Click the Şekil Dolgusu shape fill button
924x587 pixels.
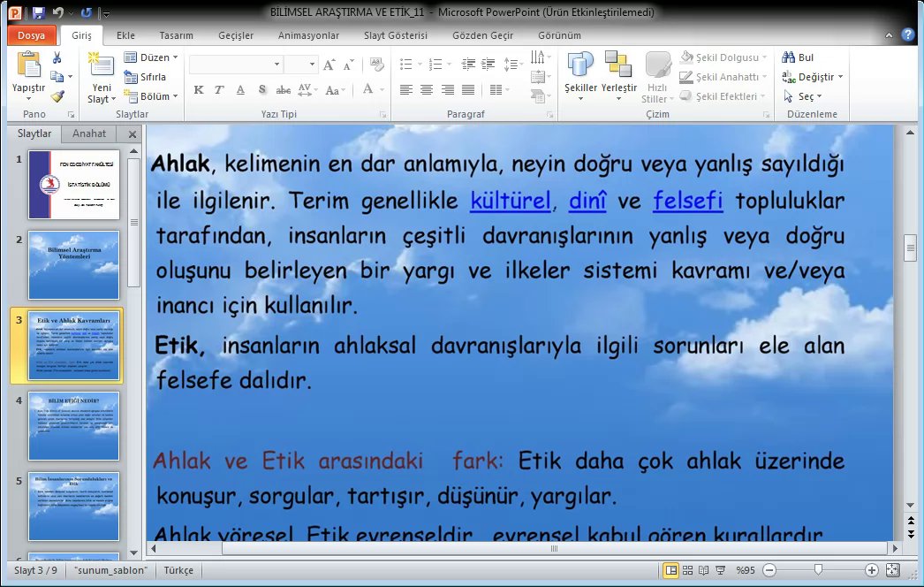pos(723,57)
